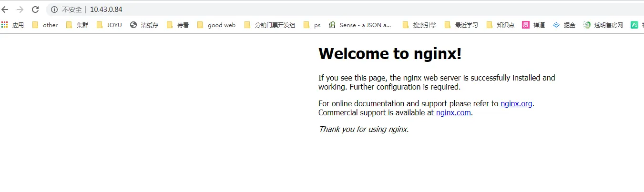Click the Thank you for using nginx text
This screenshot has height=192, width=644.
point(364,129)
